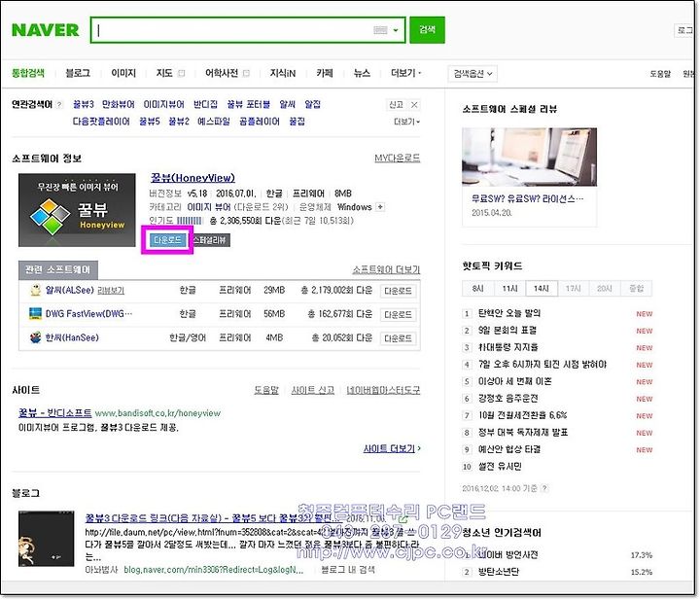Screen dimensions: 700x600
Task: Click the Honeyview software thumbnail
Action: [77, 210]
